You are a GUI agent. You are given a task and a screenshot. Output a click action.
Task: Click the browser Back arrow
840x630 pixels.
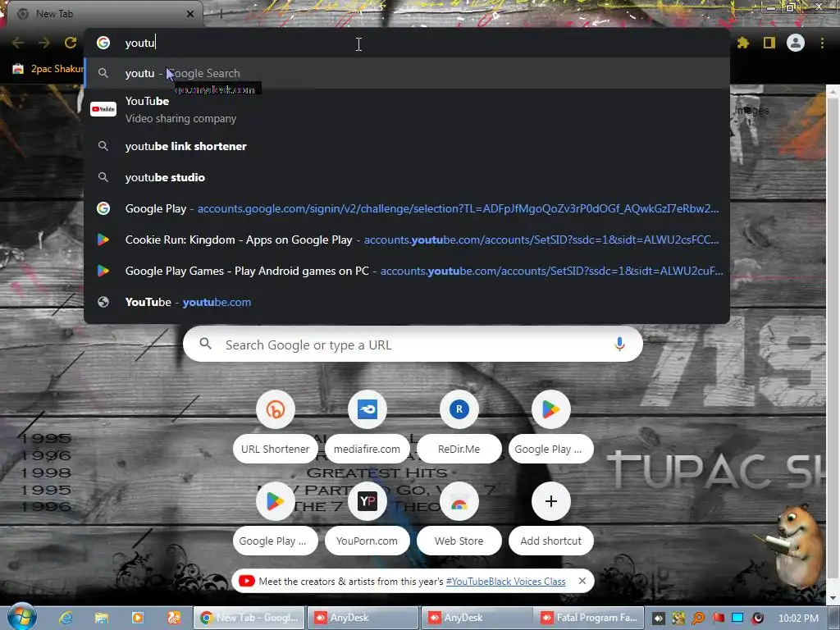18,43
